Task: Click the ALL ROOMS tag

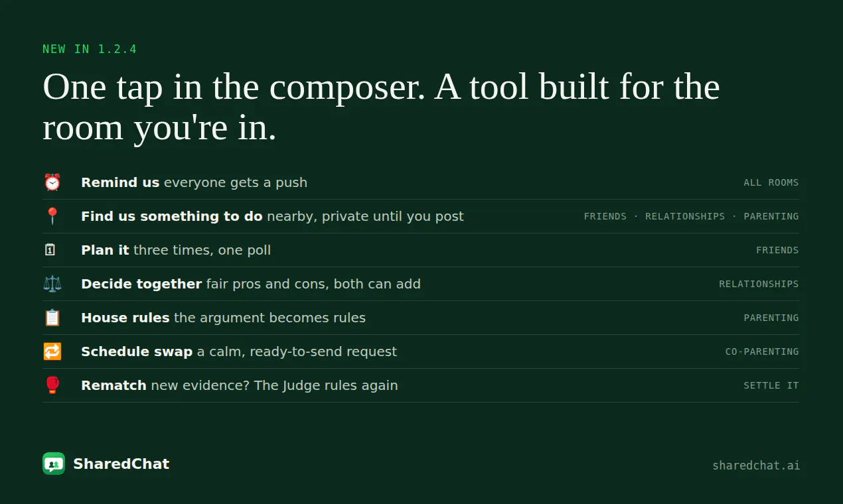Action: point(771,182)
